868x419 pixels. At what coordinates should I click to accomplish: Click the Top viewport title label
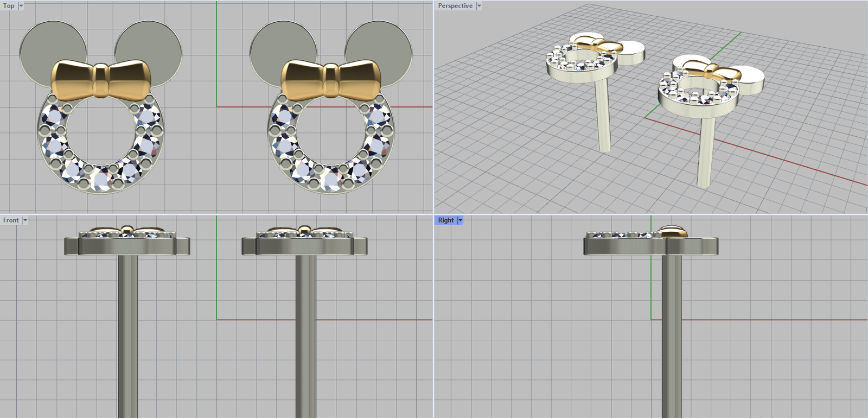pyautogui.click(x=9, y=6)
